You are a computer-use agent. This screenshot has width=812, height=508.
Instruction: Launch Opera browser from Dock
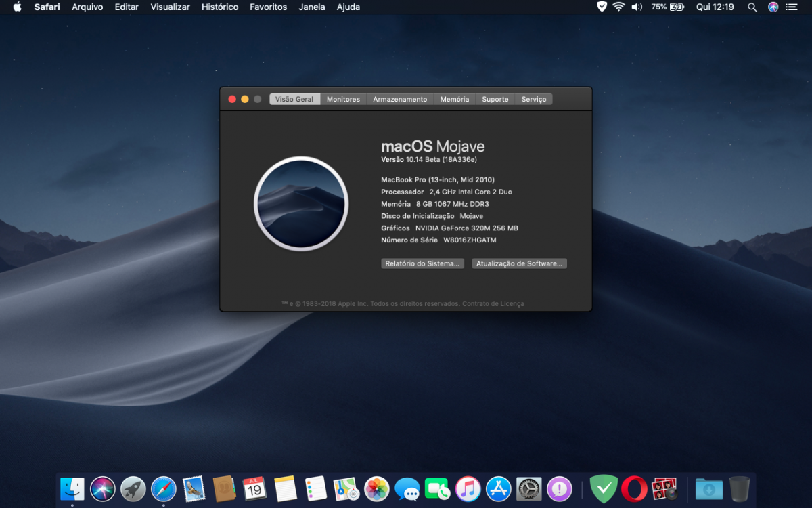tap(634, 488)
